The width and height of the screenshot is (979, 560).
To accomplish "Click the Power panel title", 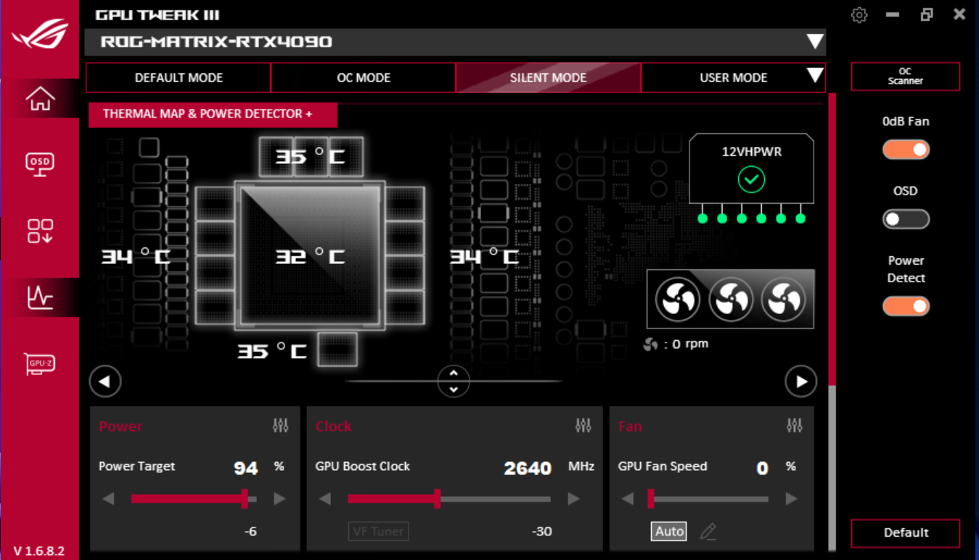I will pos(120,427).
